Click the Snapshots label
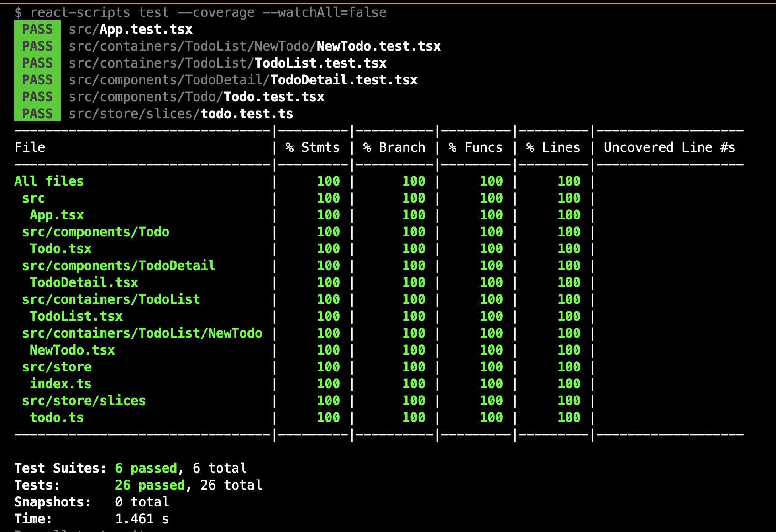Viewport: 776px width, 532px height. tap(52, 502)
